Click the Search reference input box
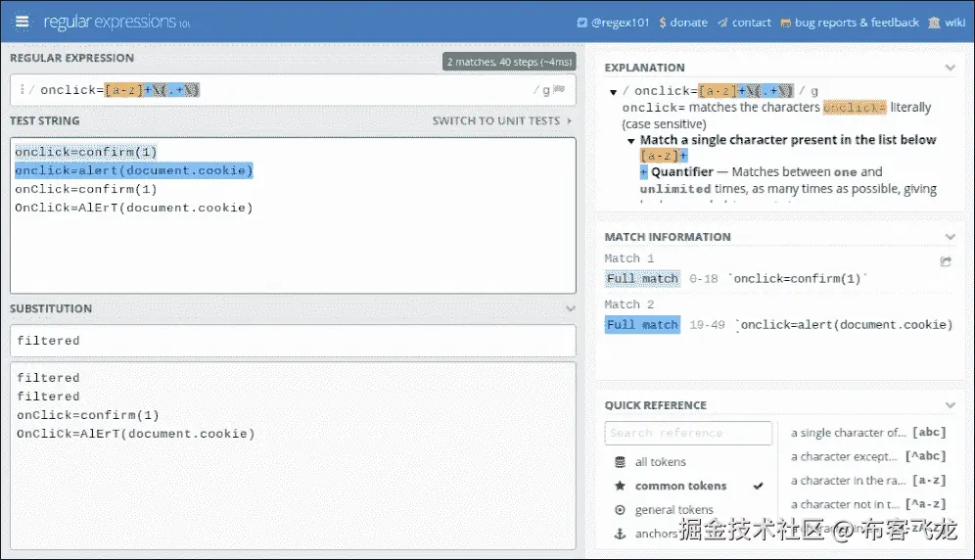The width and height of the screenshot is (975, 560). pos(688,433)
